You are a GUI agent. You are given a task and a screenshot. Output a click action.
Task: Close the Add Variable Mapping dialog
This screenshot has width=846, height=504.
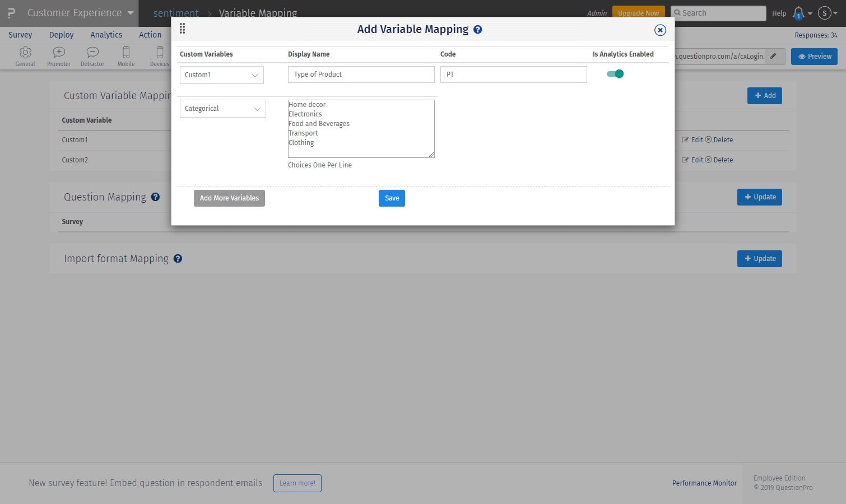pyautogui.click(x=660, y=30)
